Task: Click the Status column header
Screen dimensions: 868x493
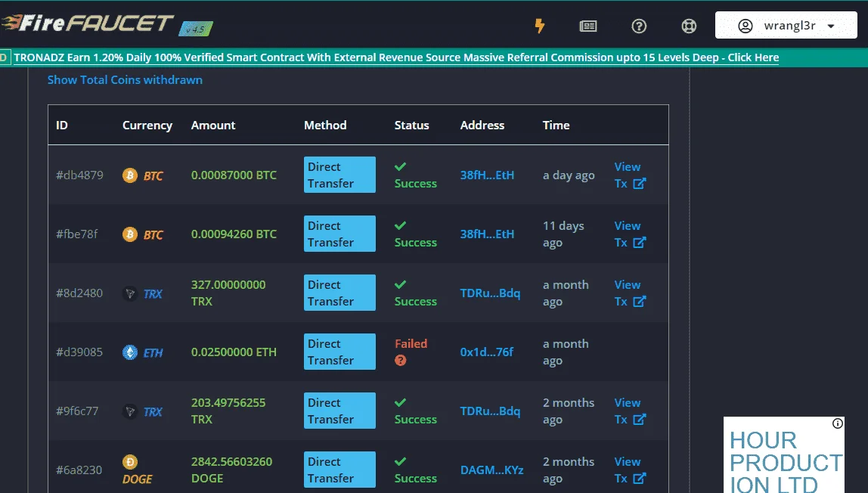Action: 411,125
